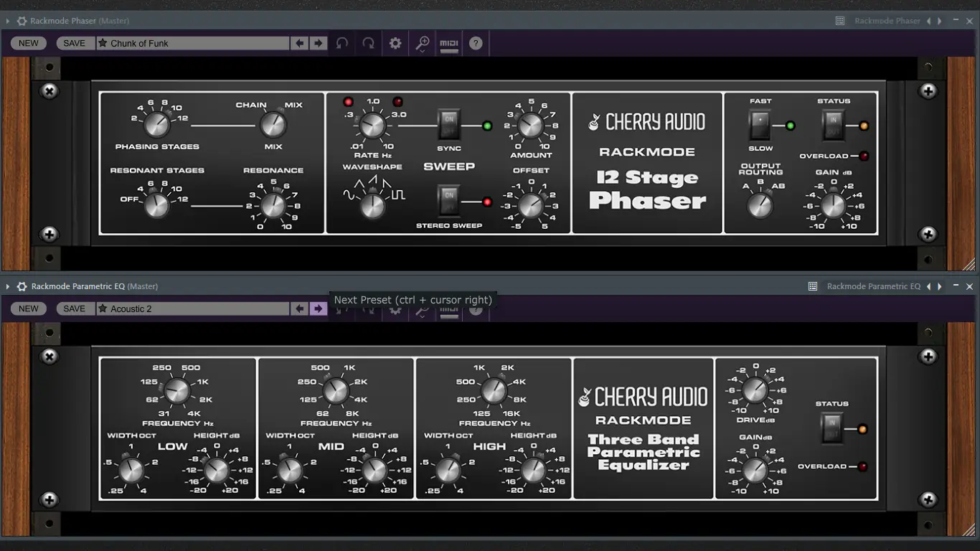The height and width of the screenshot is (551, 980).
Task: Select next plugin preset in Phaser title bar
Action: pyautogui.click(x=940, y=22)
